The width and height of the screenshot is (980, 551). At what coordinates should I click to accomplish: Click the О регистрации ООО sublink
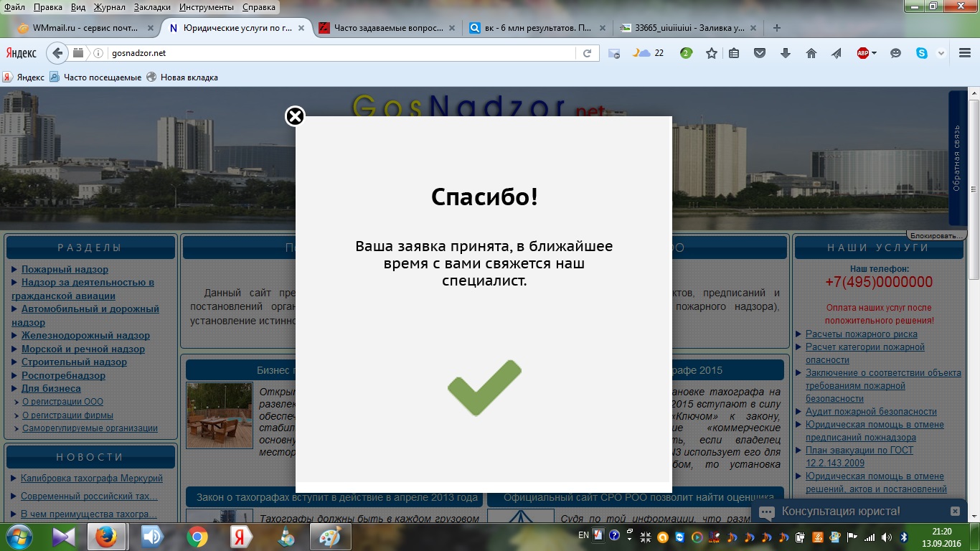coord(62,402)
